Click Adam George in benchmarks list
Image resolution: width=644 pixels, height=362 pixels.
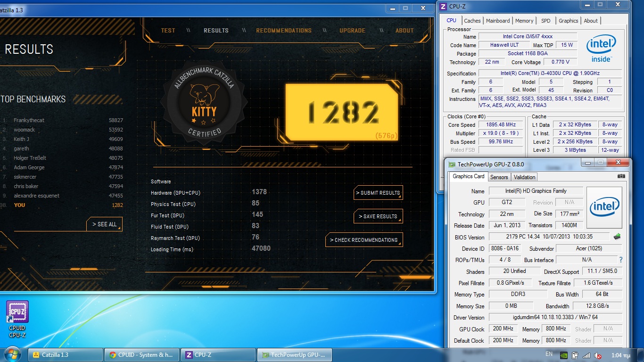(x=29, y=167)
